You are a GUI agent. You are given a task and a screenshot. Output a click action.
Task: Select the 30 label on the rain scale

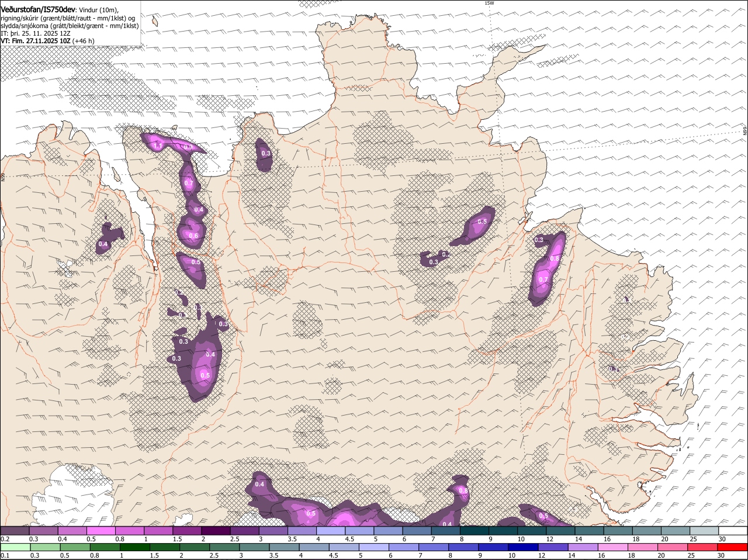tap(722, 555)
